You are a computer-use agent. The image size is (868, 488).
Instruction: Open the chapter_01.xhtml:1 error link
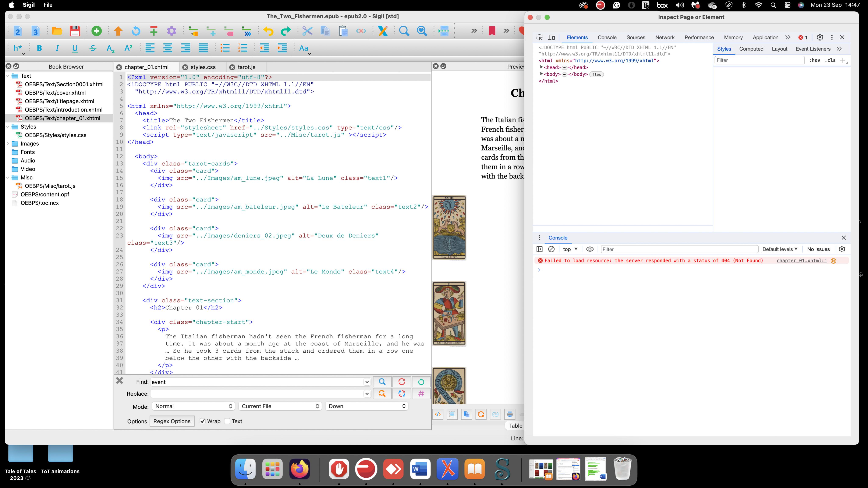tap(801, 261)
